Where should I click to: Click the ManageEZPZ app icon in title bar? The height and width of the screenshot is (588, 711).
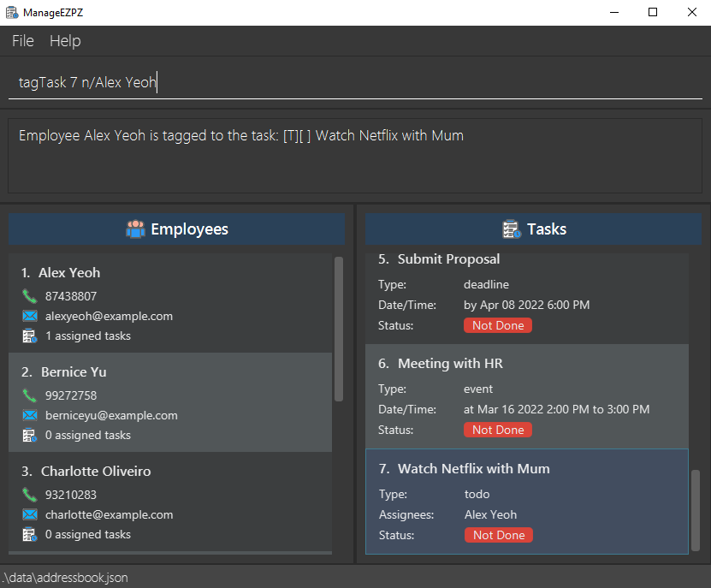[x=12, y=12]
